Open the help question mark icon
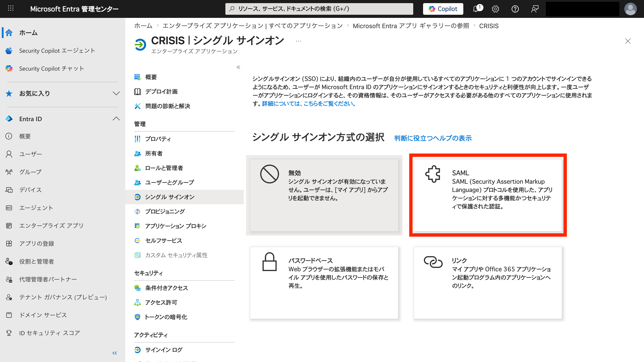Image resolution: width=644 pixels, height=362 pixels. pos(515,9)
